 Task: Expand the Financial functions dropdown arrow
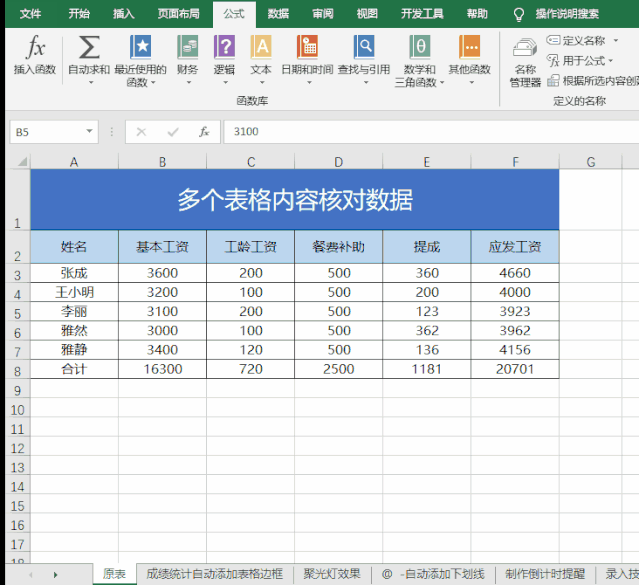click(x=189, y=82)
